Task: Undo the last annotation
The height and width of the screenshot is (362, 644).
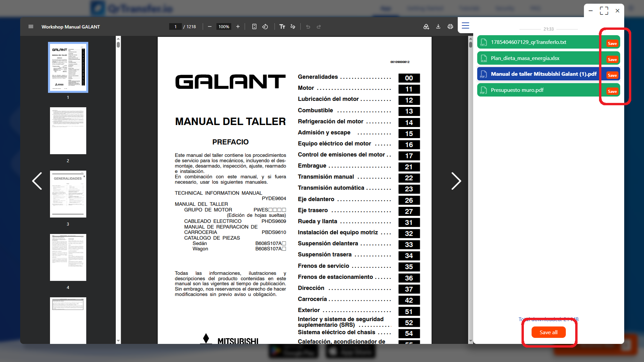Action: (308, 26)
